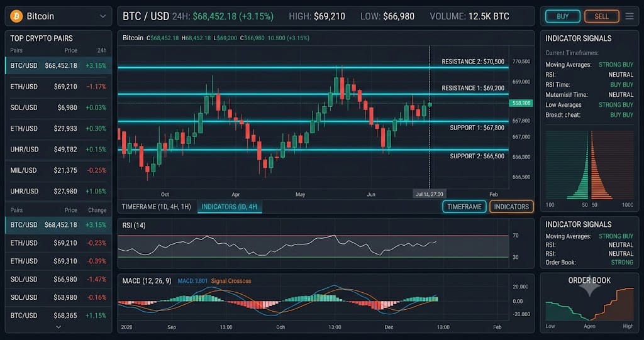
Task: Click the Order Book: STRONG signal
Action: click(589, 263)
